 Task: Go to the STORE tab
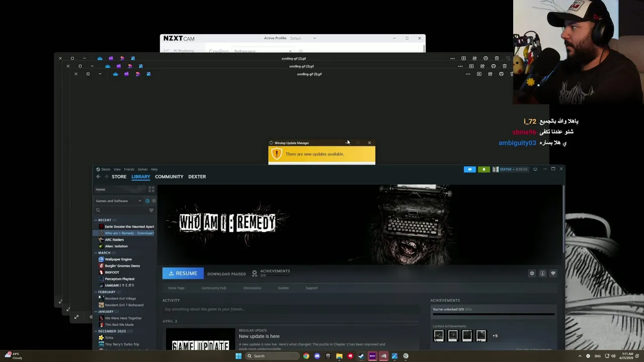point(119,176)
